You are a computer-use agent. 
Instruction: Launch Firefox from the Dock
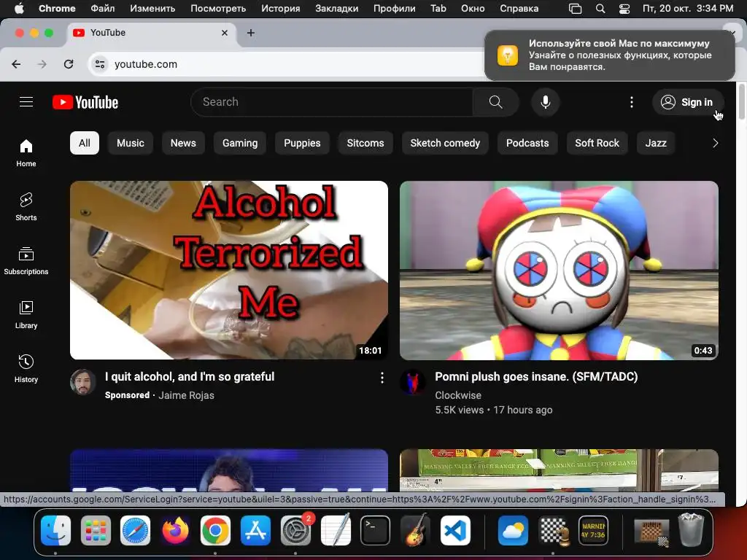click(175, 530)
